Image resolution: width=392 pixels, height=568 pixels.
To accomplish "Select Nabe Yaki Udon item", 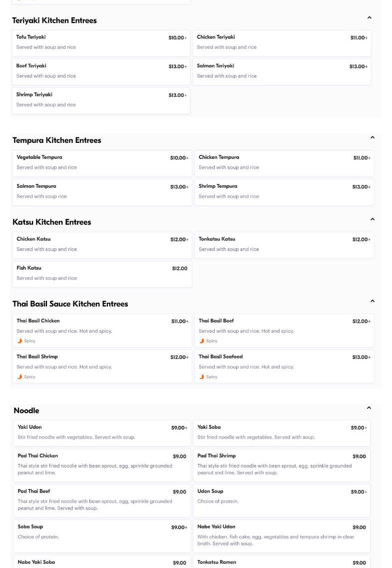I will pos(282,535).
